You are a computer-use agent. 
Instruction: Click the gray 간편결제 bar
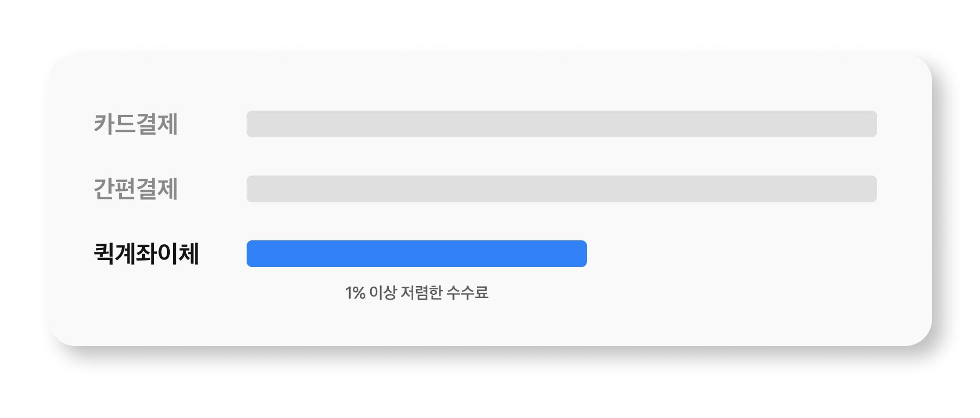pyautogui.click(x=561, y=189)
